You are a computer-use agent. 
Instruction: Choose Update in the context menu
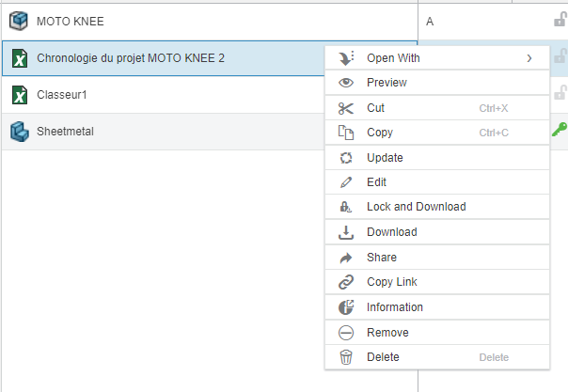click(x=385, y=158)
